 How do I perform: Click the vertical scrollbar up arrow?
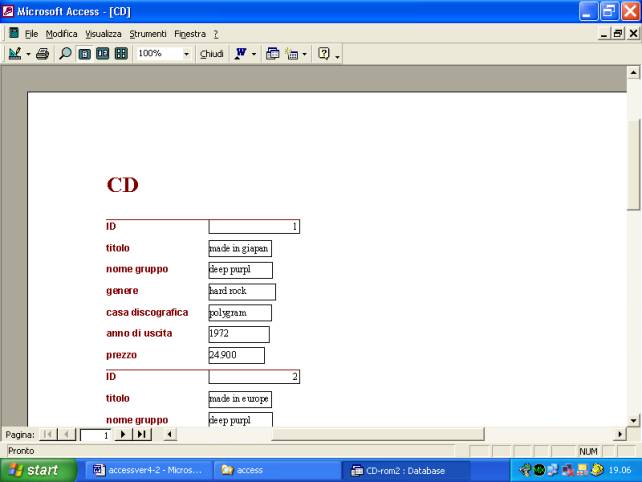coord(633,73)
